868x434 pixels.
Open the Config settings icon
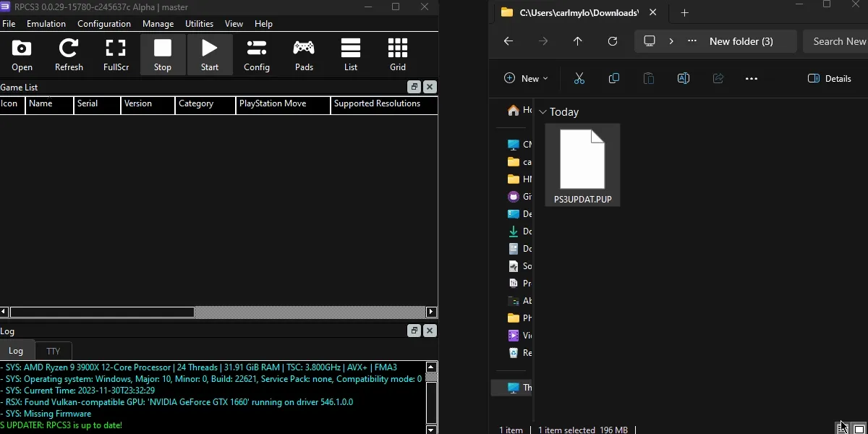point(257,55)
